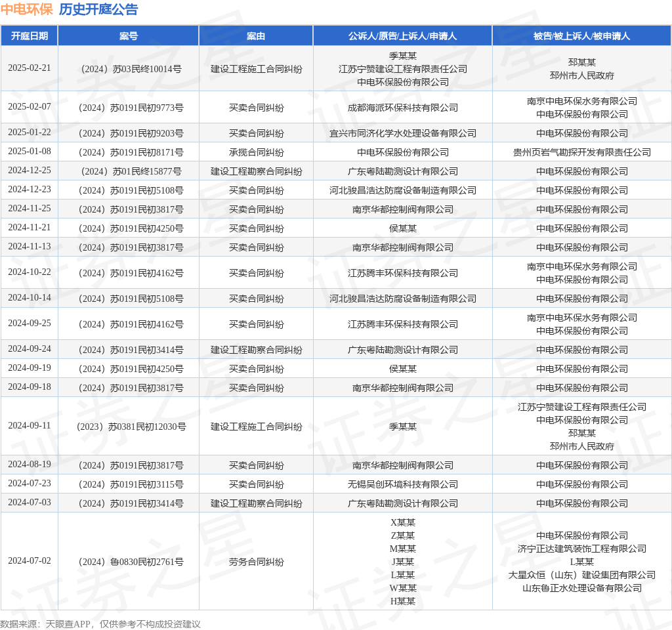Click plaintiff 河北骏昌浩达防腐设备制造有限公司 dated 2024-12-23
This screenshot has height=630, width=672.
[402, 190]
